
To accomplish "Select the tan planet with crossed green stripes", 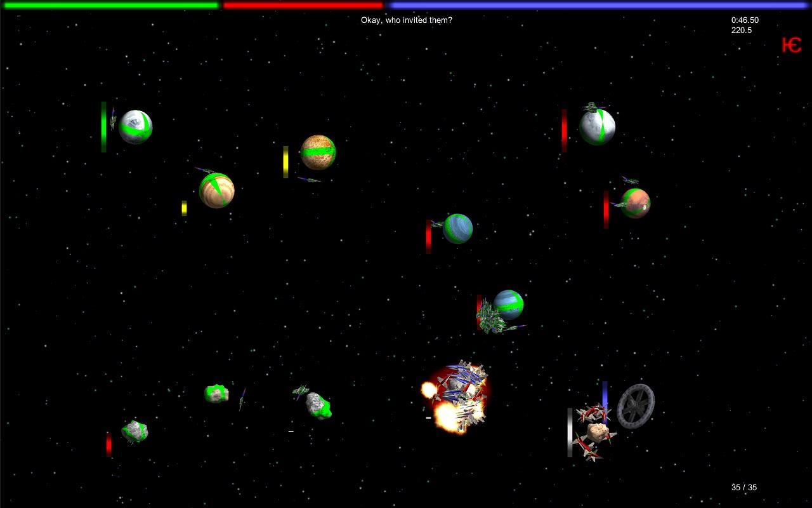I will [x=216, y=190].
